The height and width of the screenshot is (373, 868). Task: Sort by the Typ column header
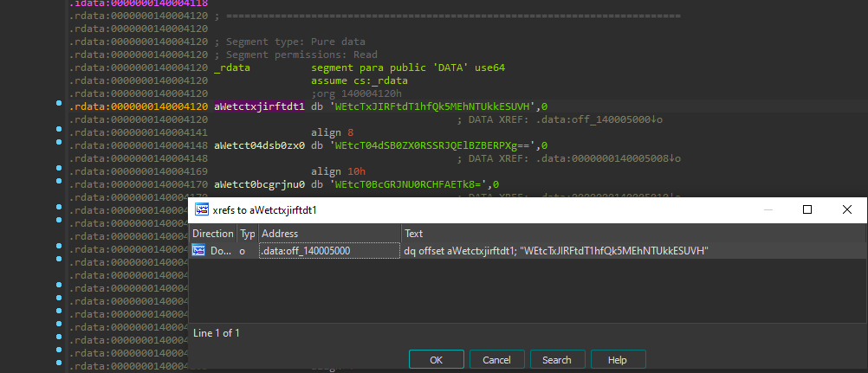click(x=247, y=234)
